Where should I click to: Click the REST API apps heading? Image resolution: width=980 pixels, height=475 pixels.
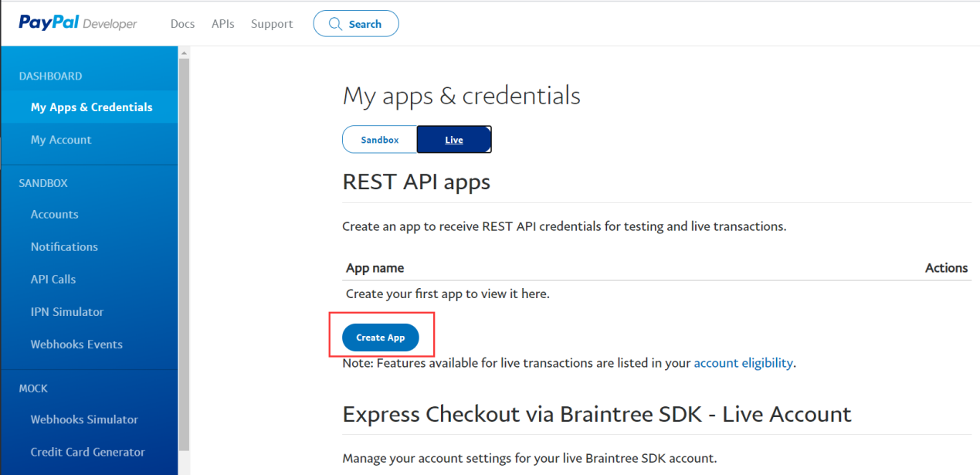tap(416, 182)
